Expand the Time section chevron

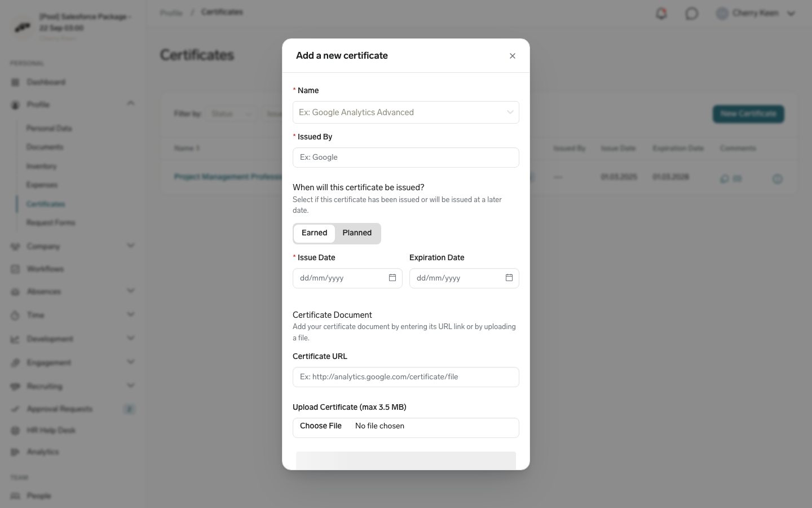click(131, 315)
